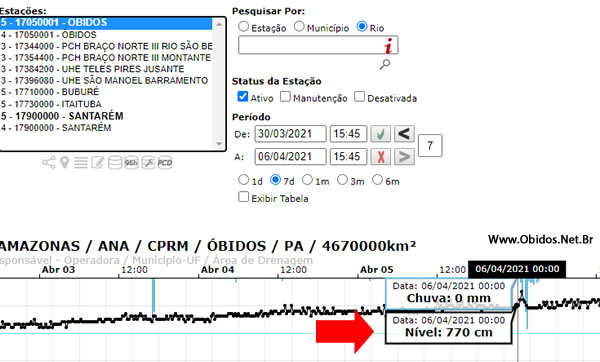Click the Abr 04 marker on timeline

click(x=217, y=270)
